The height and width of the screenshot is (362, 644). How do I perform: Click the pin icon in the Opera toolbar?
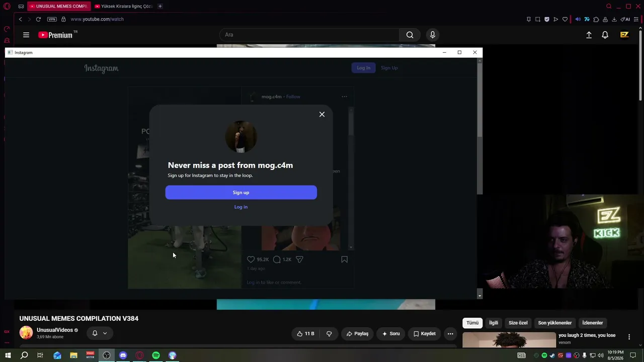[529, 19]
